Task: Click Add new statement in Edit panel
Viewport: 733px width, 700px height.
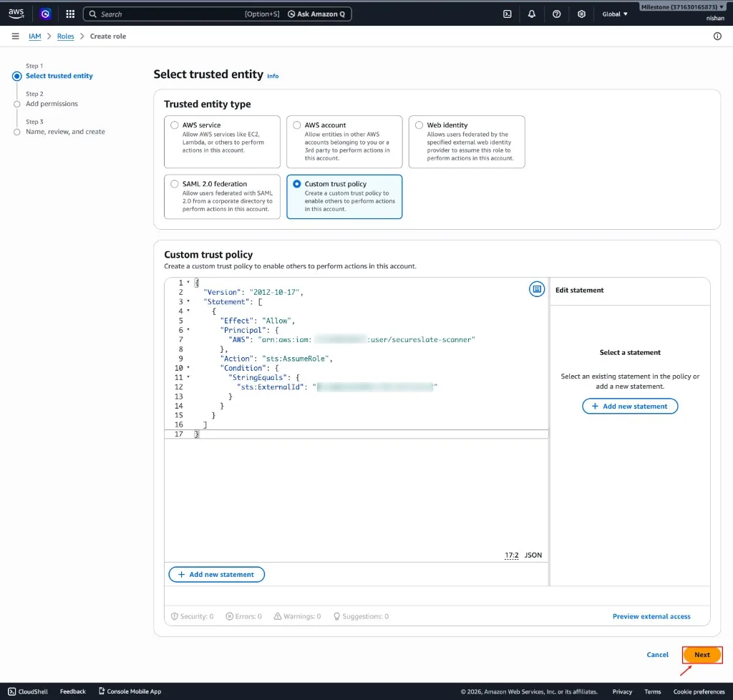Action: [x=630, y=406]
